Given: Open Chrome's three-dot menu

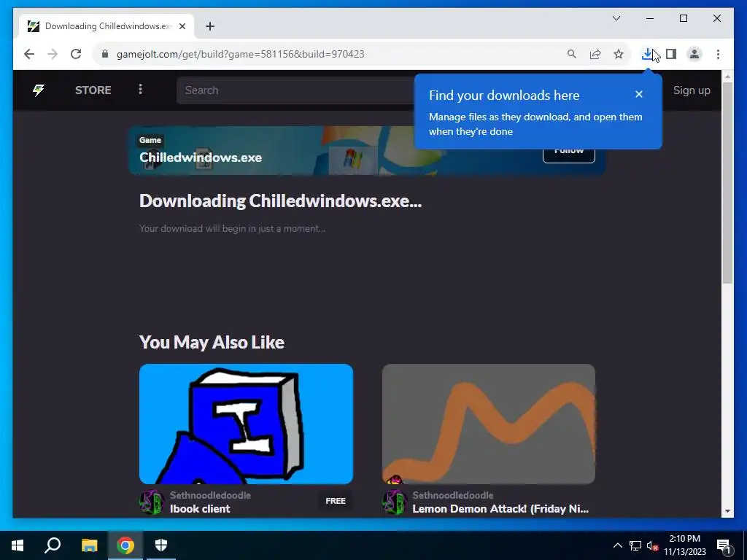Looking at the screenshot, I should 718,54.
